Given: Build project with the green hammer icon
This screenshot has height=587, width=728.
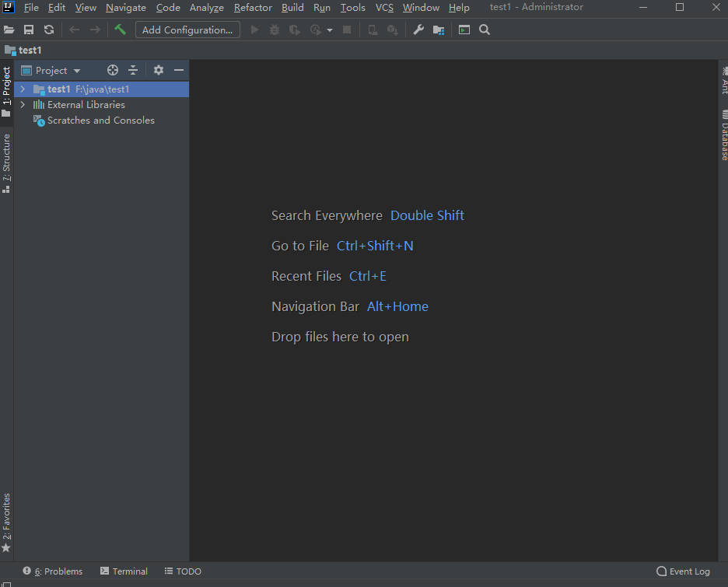Looking at the screenshot, I should [x=121, y=30].
